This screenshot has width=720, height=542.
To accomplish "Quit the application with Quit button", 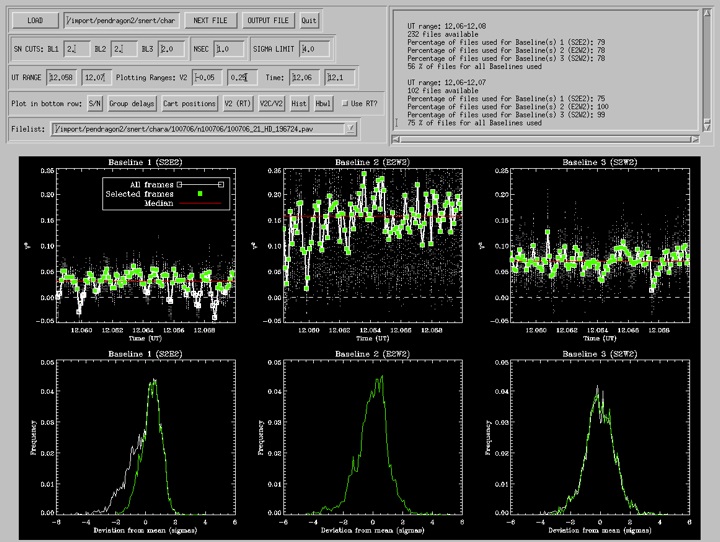I will coord(309,20).
